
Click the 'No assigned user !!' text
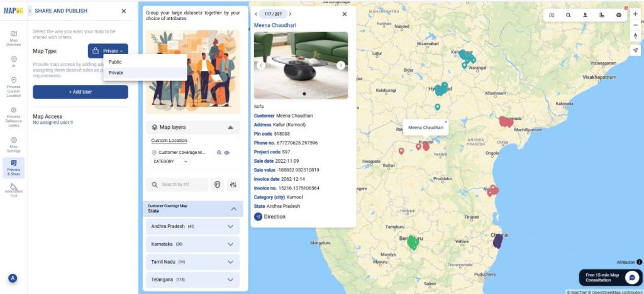point(53,122)
